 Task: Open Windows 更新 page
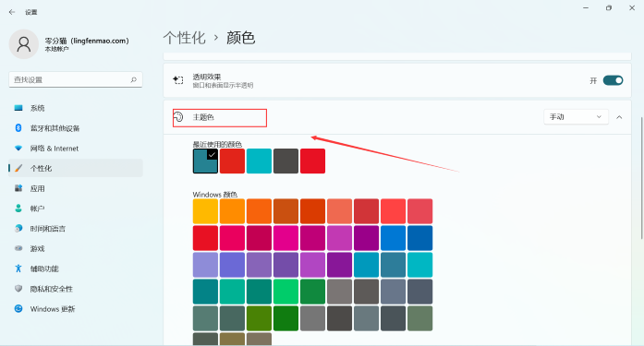76,309
